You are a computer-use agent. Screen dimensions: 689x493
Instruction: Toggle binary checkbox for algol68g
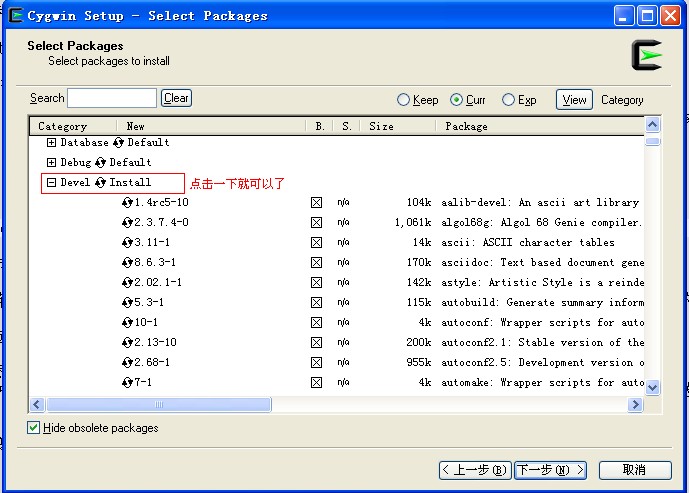316,222
